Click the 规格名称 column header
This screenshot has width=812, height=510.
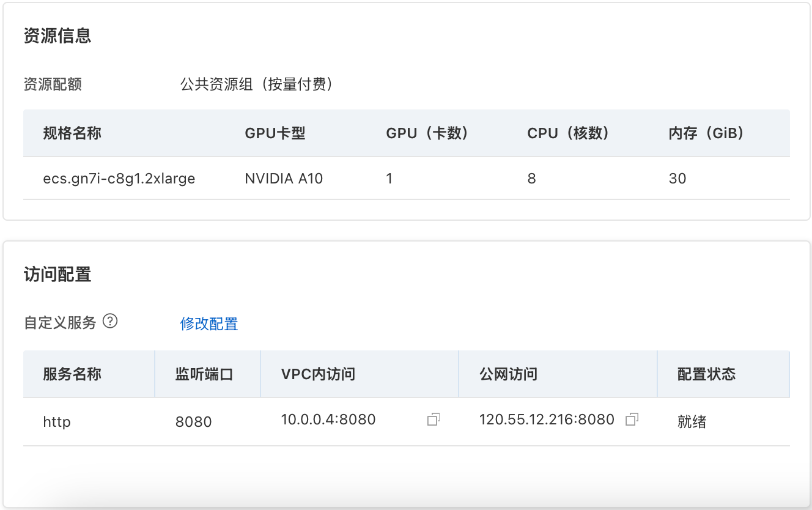[x=72, y=133]
